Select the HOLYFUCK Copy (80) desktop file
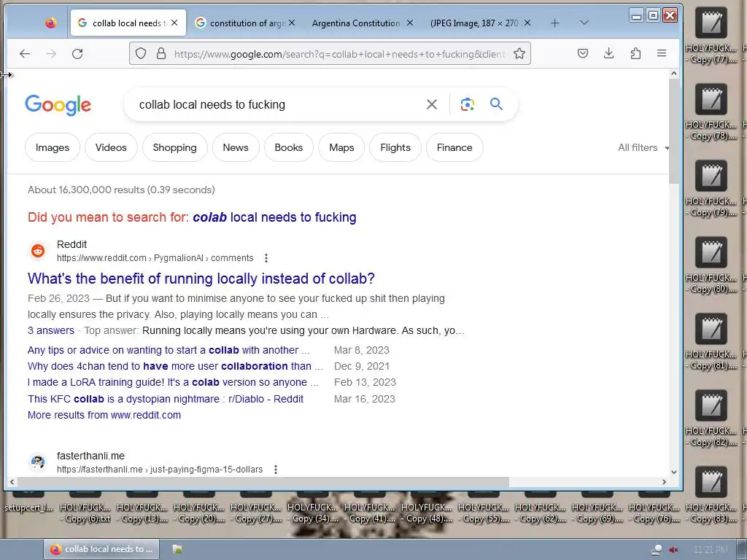 [x=711, y=265]
